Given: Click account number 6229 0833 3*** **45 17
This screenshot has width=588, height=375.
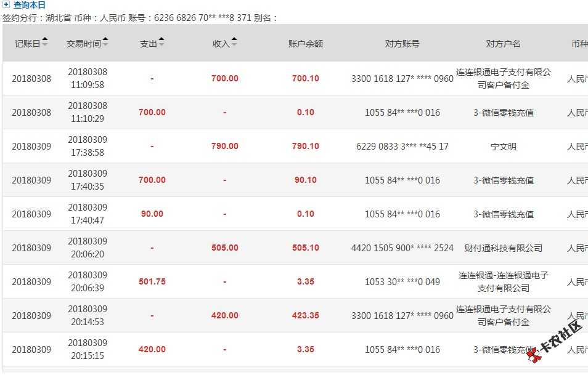Looking at the screenshot, I should point(402,147).
